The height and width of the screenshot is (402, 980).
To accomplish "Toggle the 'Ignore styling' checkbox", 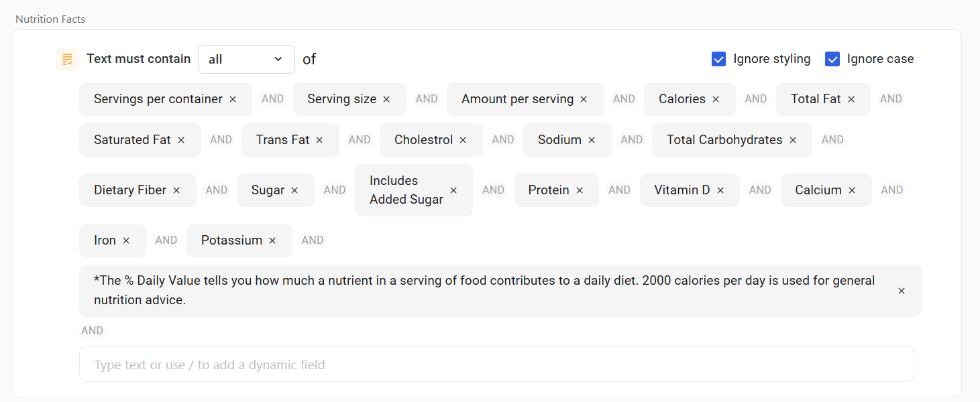I will point(718,59).
